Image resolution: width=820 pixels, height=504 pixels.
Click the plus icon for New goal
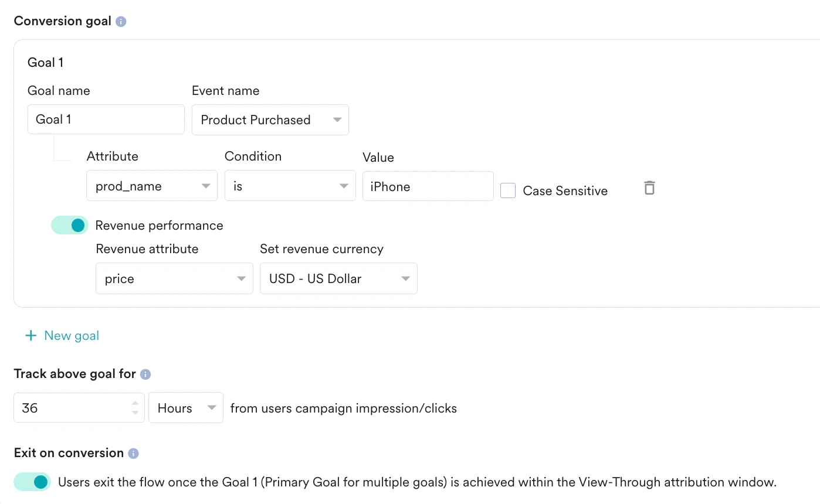(x=31, y=336)
